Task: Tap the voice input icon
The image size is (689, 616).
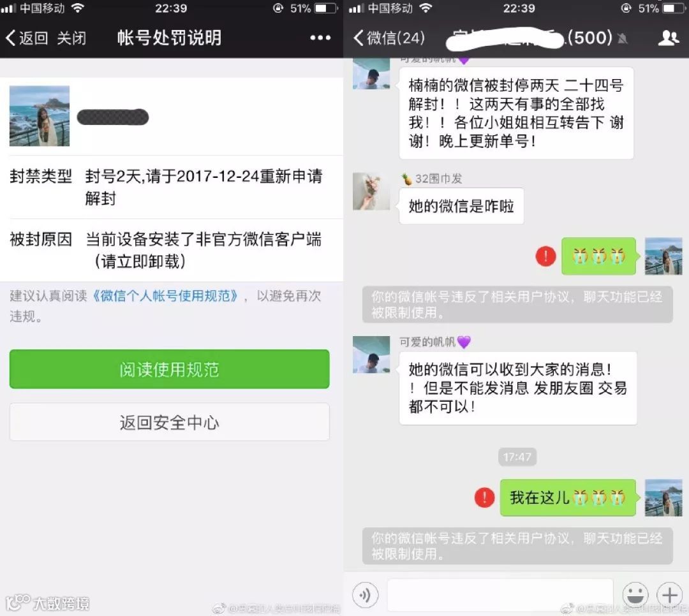Action: 365,596
